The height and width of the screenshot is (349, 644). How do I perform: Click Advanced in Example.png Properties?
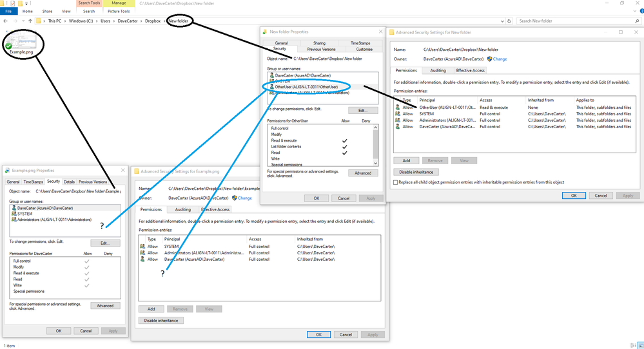[x=105, y=306]
